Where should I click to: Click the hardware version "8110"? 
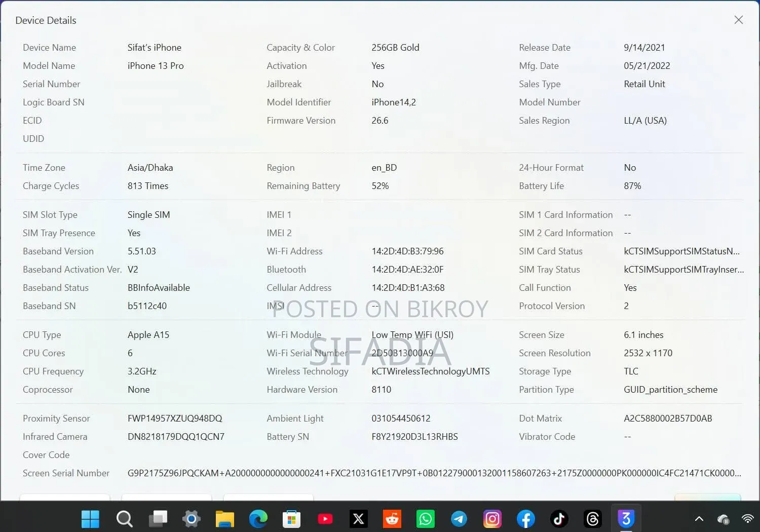382,390
